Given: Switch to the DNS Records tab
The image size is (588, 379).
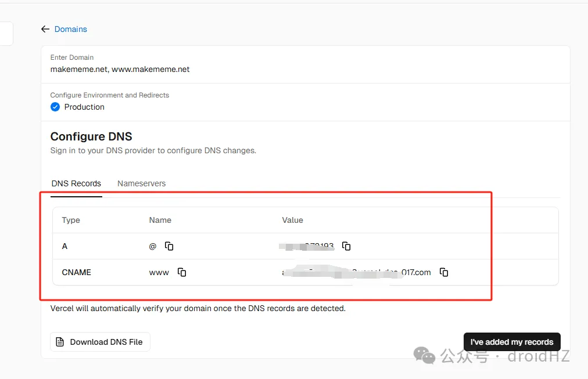Looking at the screenshot, I should (x=76, y=183).
